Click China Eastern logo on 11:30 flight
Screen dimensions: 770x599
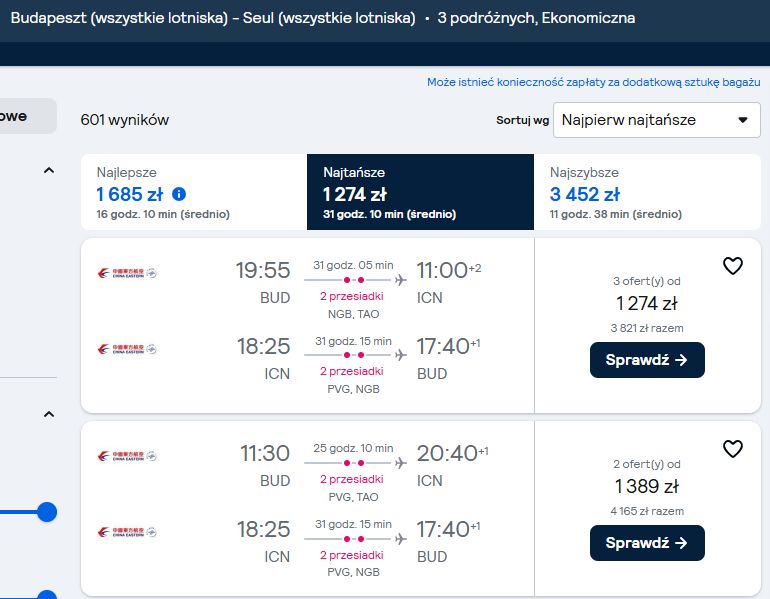coord(127,456)
